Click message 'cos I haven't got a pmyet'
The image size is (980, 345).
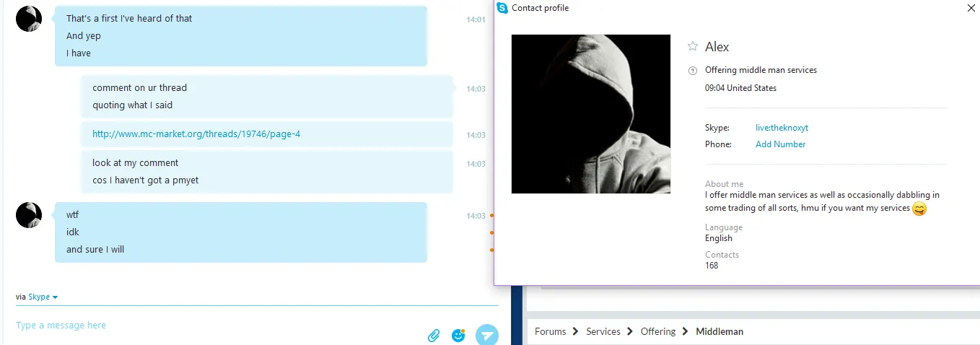(145, 180)
